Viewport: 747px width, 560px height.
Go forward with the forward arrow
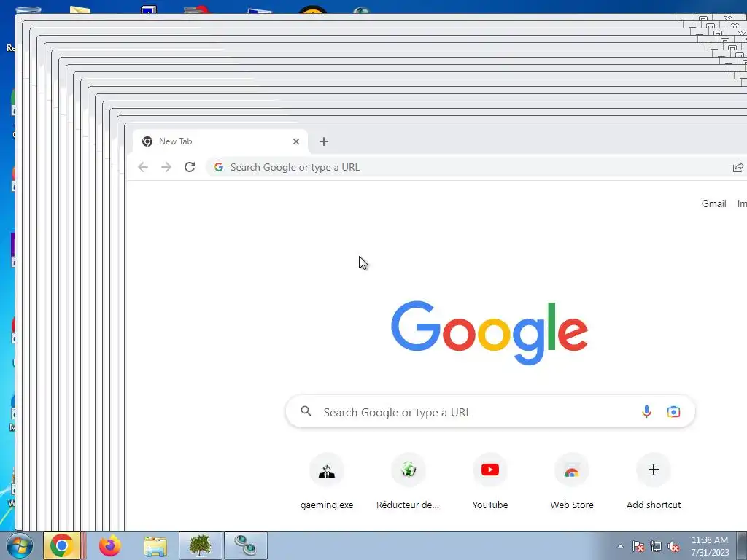(166, 167)
